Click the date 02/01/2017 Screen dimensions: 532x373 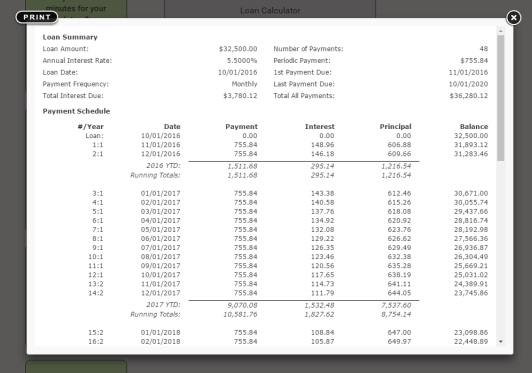(160, 203)
